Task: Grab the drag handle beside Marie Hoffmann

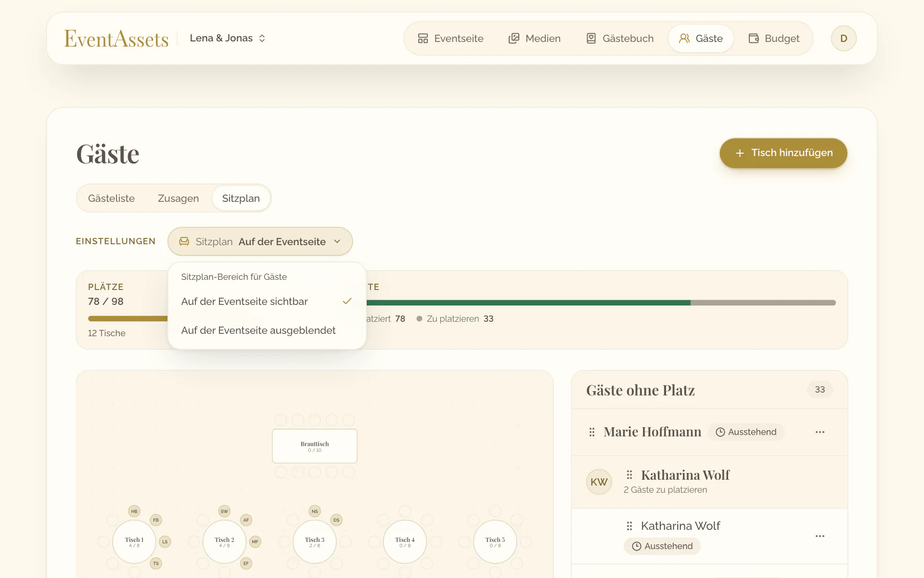Action: click(x=592, y=432)
